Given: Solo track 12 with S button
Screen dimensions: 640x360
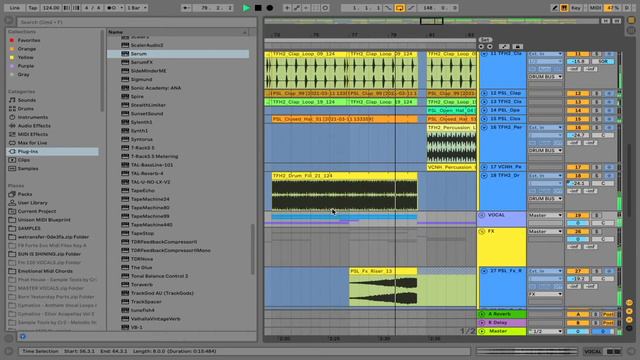Looking at the screenshot, I should point(596,93).
